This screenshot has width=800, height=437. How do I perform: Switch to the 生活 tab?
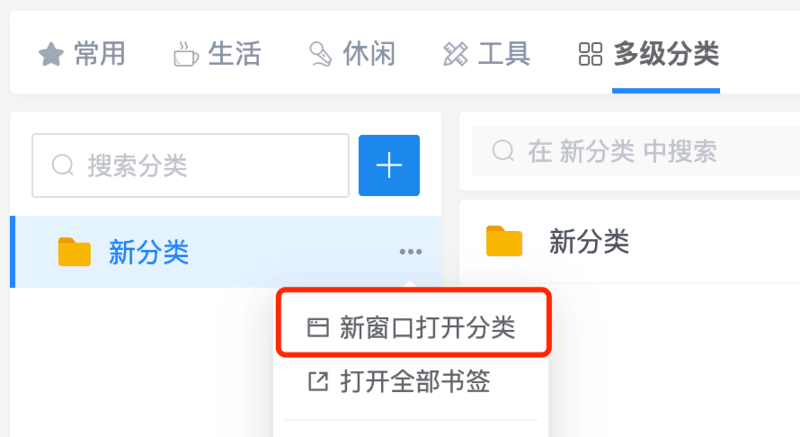(x=217, y=54)
